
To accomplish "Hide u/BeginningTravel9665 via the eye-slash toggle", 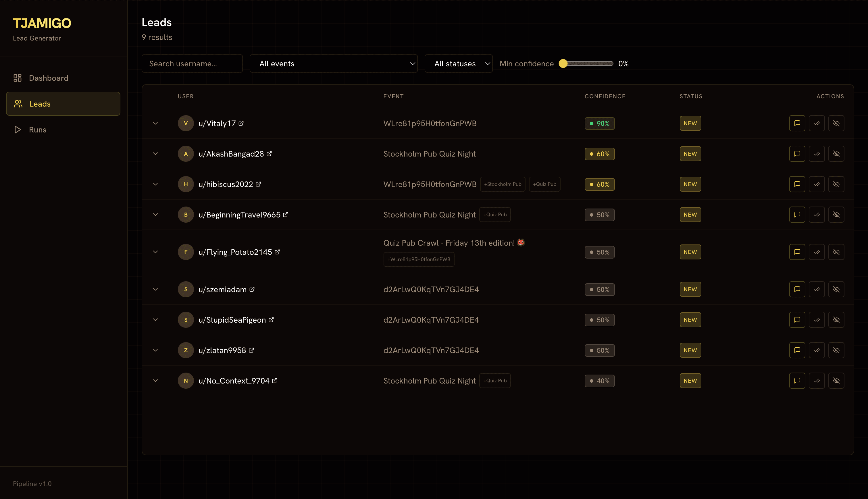I will tap(836, 215).
